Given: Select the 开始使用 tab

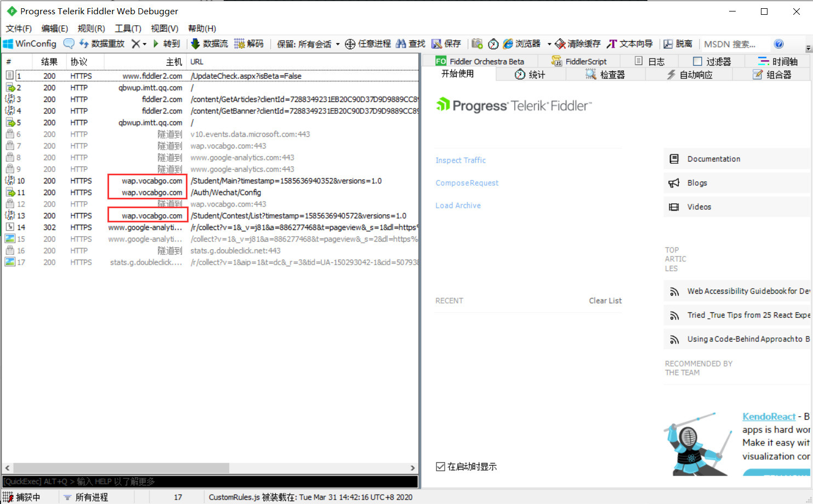Looking at the screenshot, I should (x=458, y=74).
